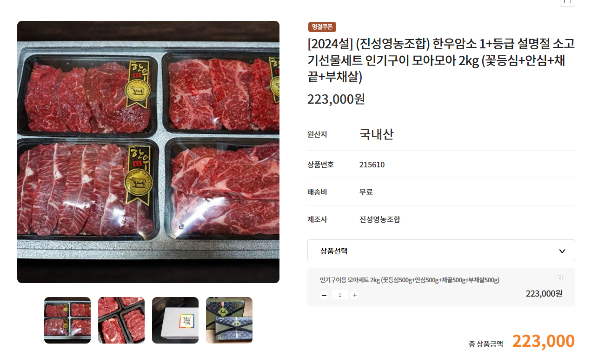Click the product number 215610

click(372, 165)
